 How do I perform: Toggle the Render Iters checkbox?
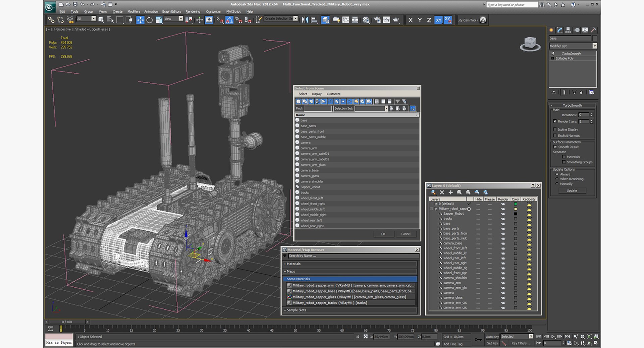tap(555, 121)
